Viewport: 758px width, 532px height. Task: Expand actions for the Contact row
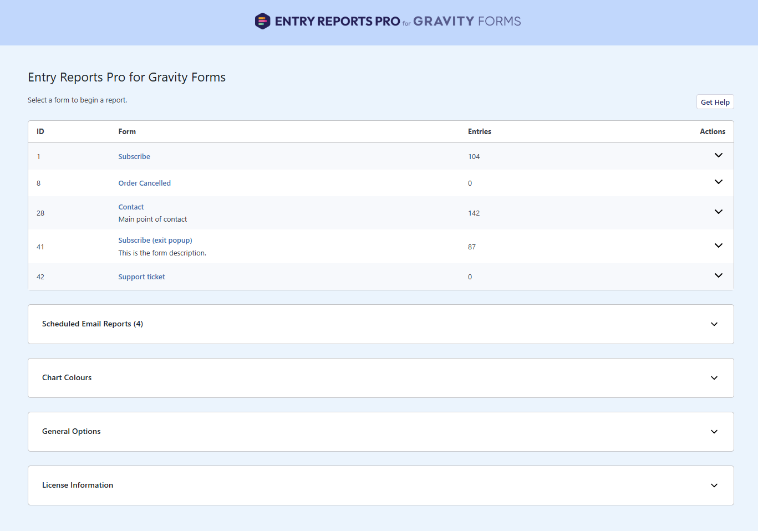pos(718,212)
